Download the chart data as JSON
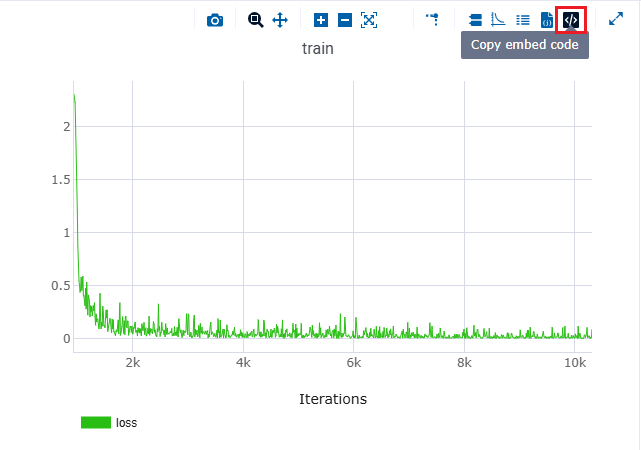The width and height of the screenshot is (641, 450). point(546,20)
